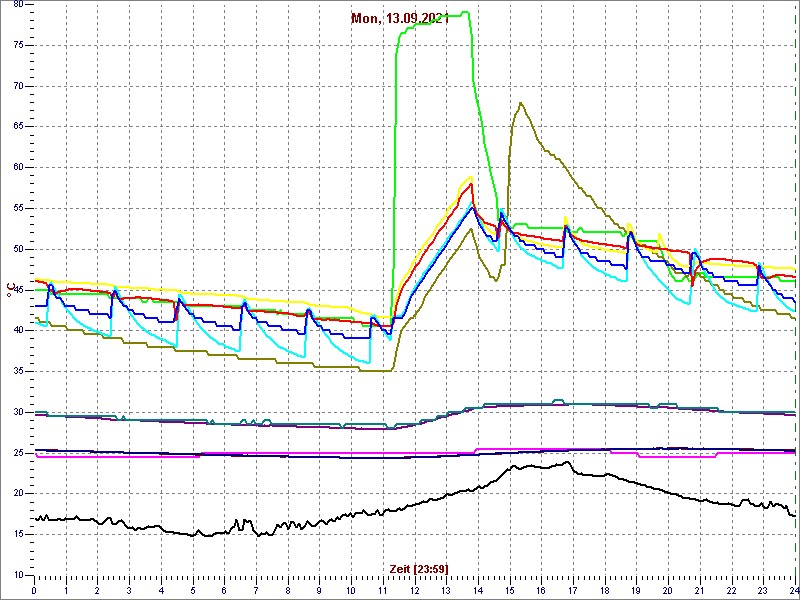Click the chart date title Mon, 13.09.2021
Image resolution: width=800 pixels, height=600 pixels.
(x=399, y=19)
